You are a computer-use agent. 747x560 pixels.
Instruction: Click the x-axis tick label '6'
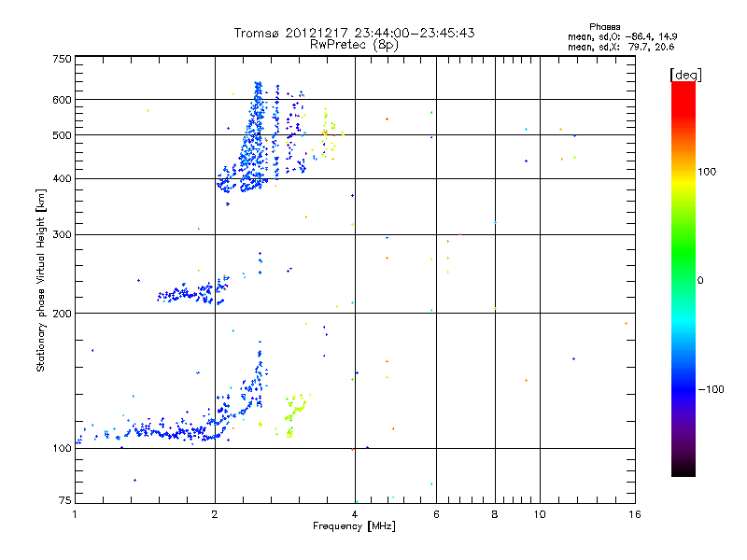(x=436, y=514)
